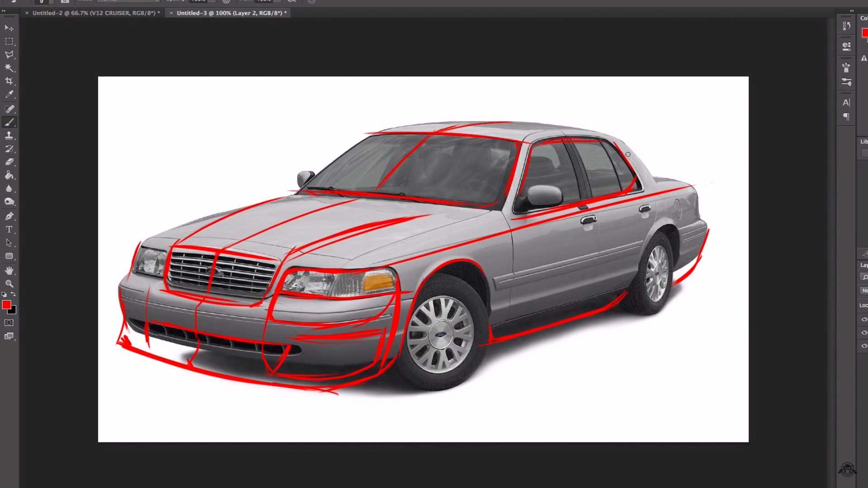Select the Rectangular Marquee tool
The image size is (868, 488).
point(9,42)
